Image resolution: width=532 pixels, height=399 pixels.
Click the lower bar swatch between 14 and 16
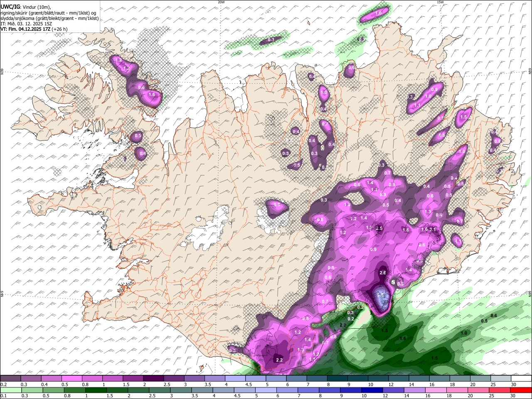[x=414, y=390]
